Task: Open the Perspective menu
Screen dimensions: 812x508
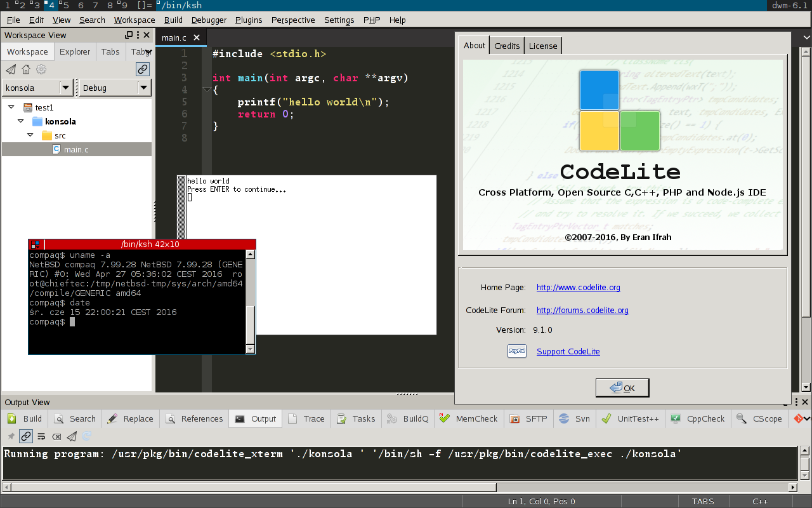Action: point(293,20)
